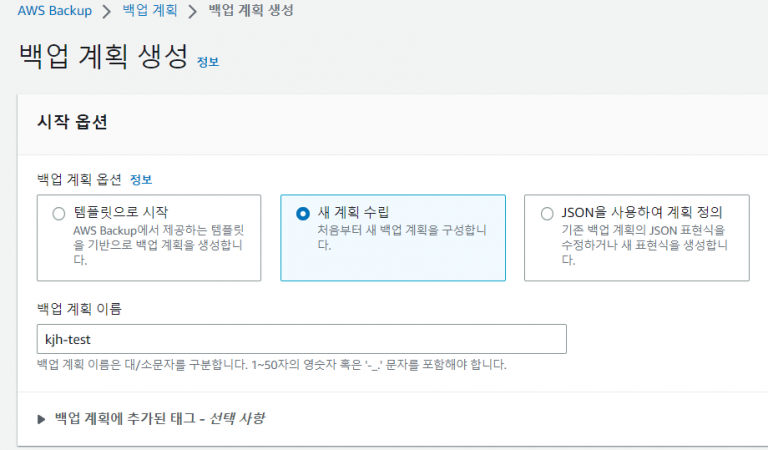Image resolution: width=768 pixels, height=450 pixels.
Task: Click the 시작 옵션 section heading
Action: tap(72, 122)
